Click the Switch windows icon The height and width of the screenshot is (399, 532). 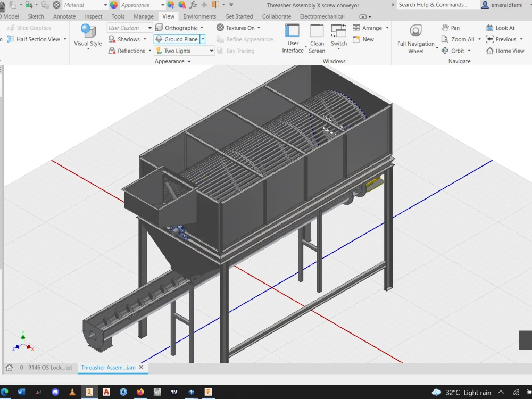coord(338,31)
